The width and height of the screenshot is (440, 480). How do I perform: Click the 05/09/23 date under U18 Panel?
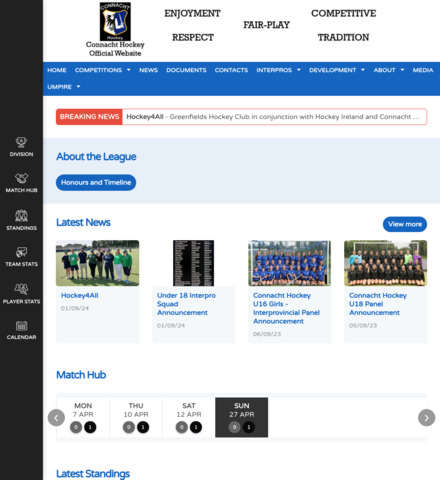click(x=363, y=326)
